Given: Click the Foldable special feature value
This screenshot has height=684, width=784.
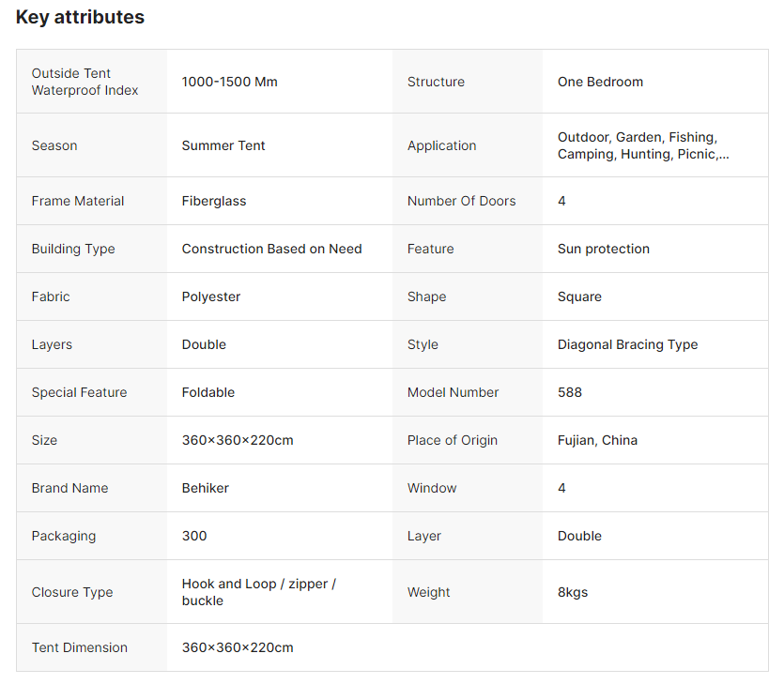Looking at the screenshot, I should 208,392.
